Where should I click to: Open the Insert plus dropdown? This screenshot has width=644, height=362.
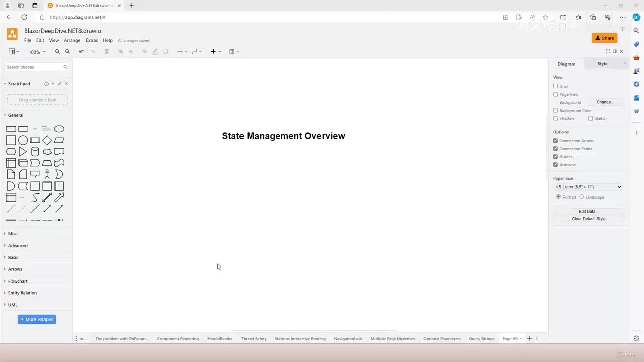tap(216, 51)
